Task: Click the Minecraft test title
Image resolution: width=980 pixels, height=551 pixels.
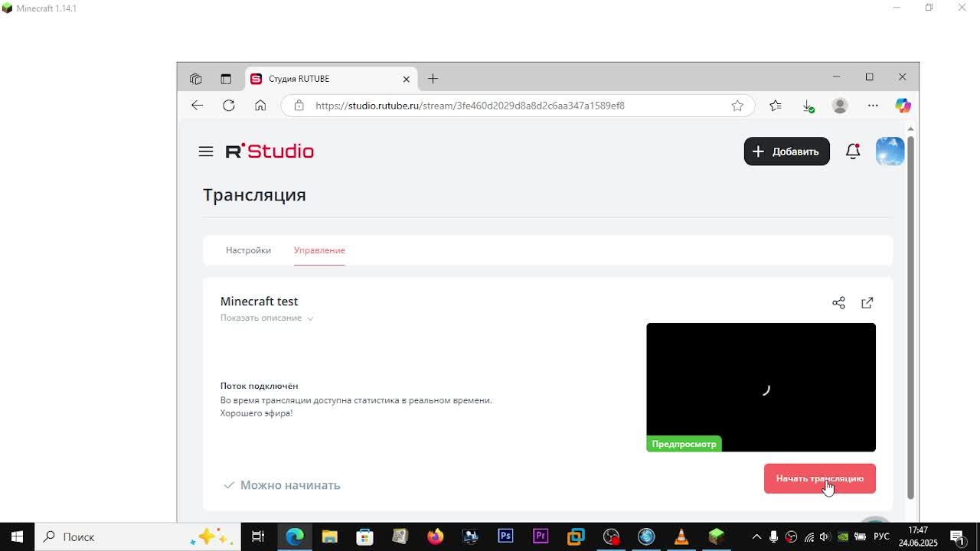Action: click(x=259, y=302)
